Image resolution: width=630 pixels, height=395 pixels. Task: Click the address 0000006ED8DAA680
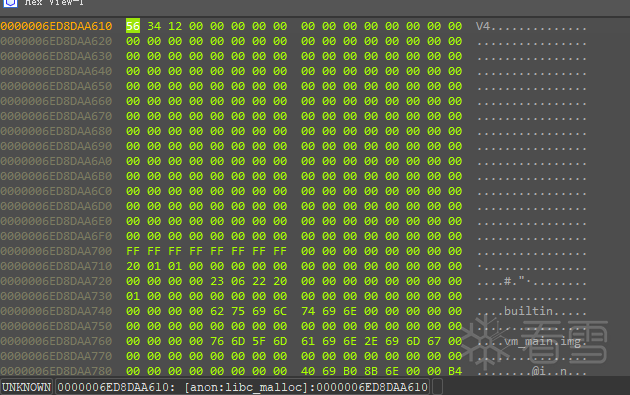[x=56, y=131]
